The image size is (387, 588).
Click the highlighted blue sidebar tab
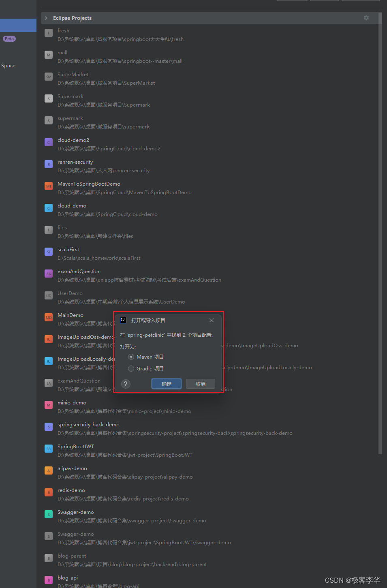click(x=18, y=25)
